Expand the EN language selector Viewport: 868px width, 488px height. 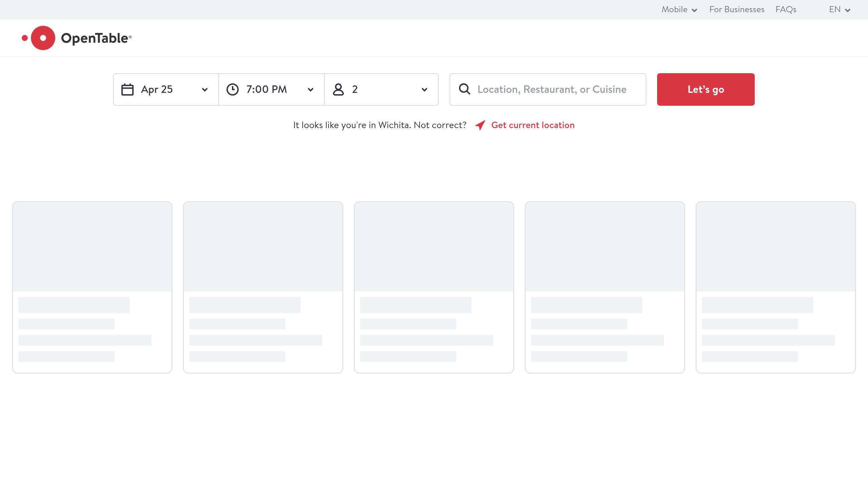(840, 9)
